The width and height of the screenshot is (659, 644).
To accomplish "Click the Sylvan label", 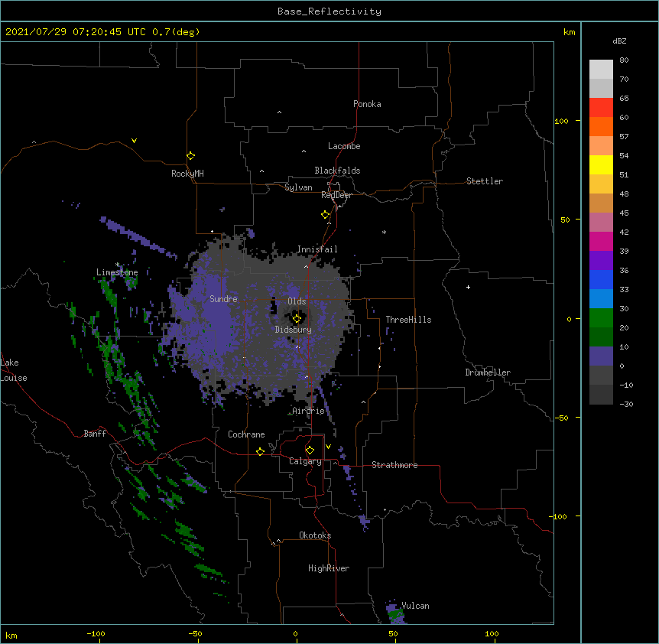I will 298,187.
